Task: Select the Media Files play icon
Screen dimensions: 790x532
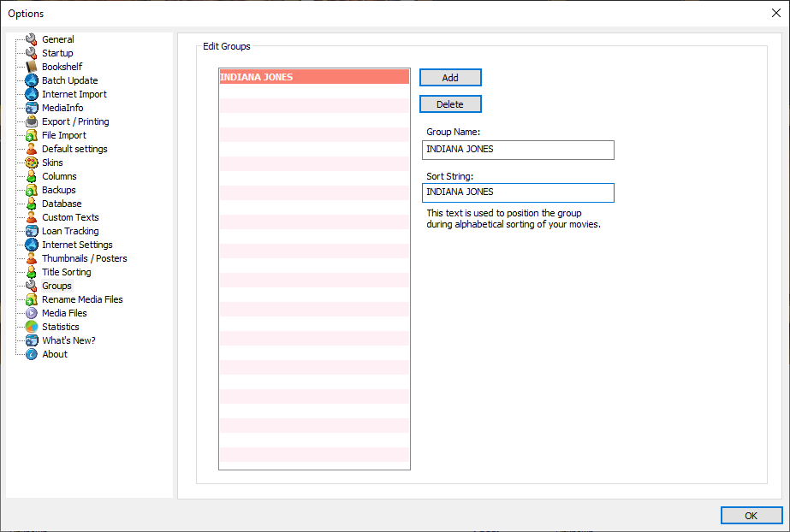Action: 31,312
